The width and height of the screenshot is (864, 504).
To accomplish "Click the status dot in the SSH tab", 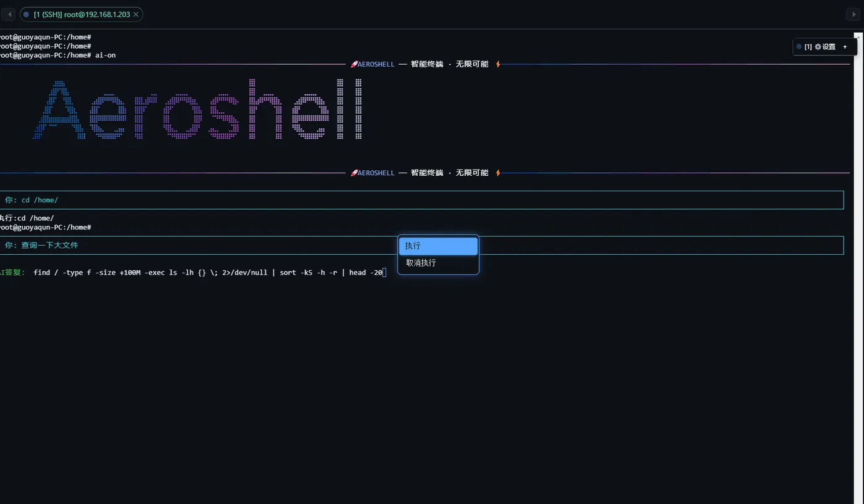I will pyautogui.click(x=27, y=14).
